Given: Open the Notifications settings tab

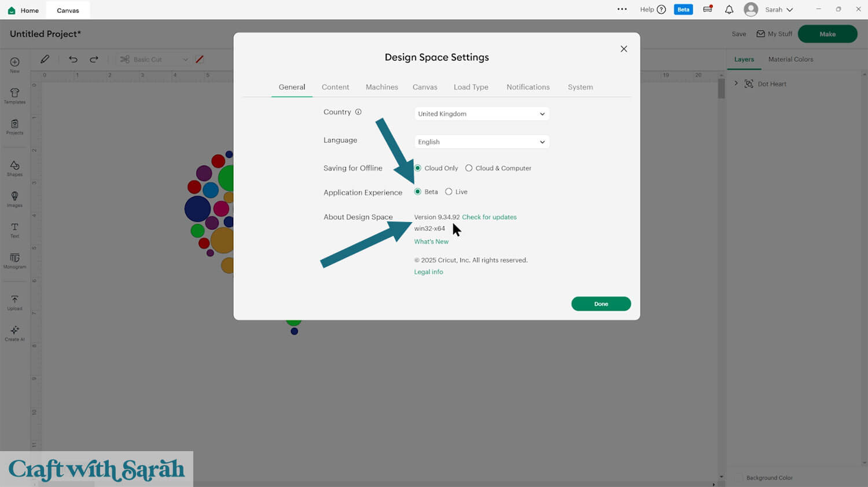Looking at the screenshot, I should 528,87.
